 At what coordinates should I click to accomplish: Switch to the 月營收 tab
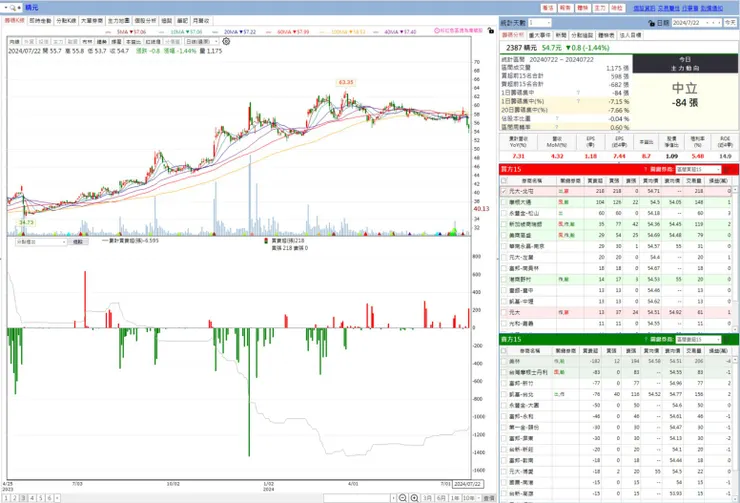click(x=201, y=21)
